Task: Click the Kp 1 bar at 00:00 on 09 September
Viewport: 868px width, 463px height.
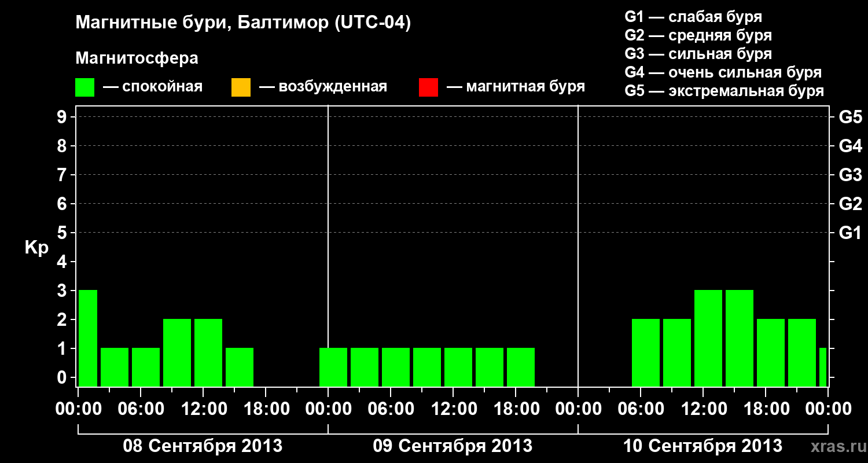Action: click(333, 367)
